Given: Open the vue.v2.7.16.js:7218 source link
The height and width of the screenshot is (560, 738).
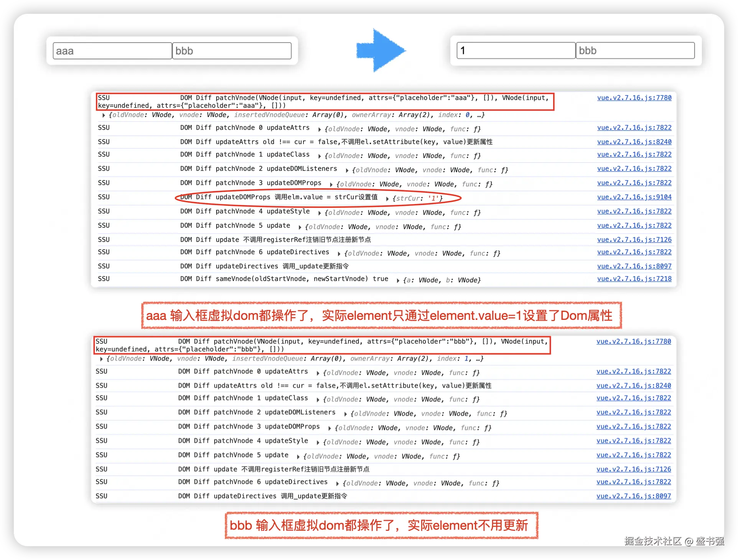Looking at the screenshot, I should pos(634,279).
